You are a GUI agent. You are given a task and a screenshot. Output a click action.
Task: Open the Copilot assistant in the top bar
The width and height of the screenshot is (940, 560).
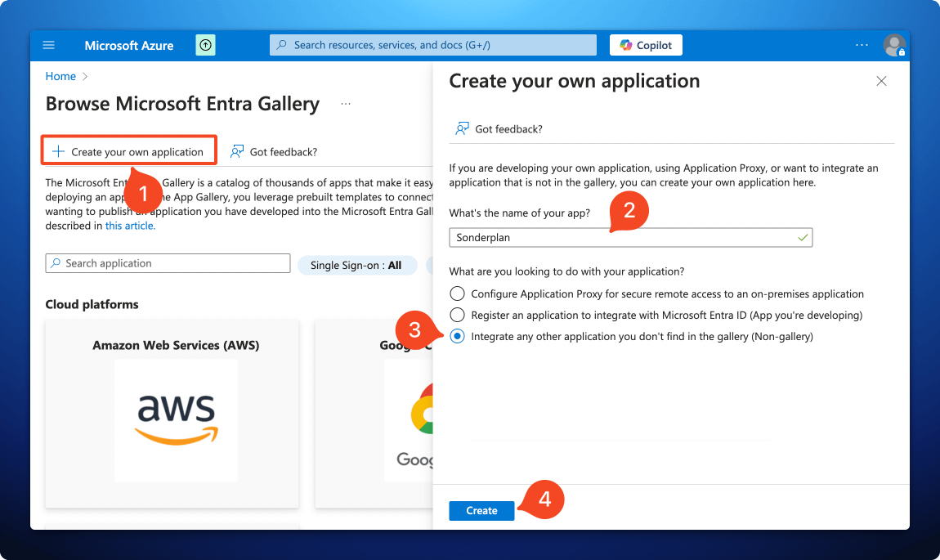click(645, 45)
